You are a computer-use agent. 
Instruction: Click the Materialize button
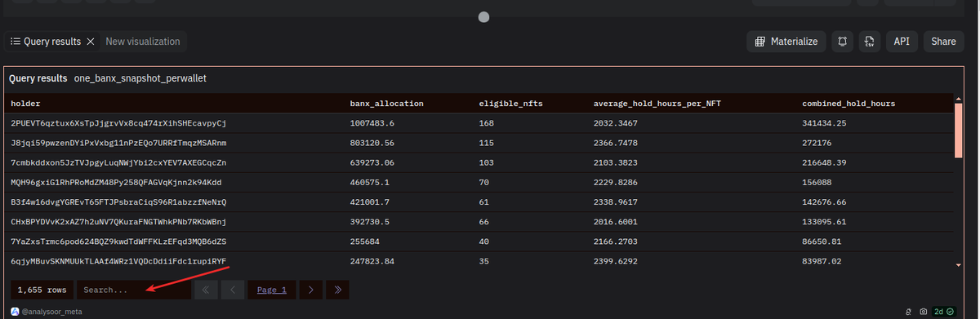pyautogui.click(x=786, y=42)
